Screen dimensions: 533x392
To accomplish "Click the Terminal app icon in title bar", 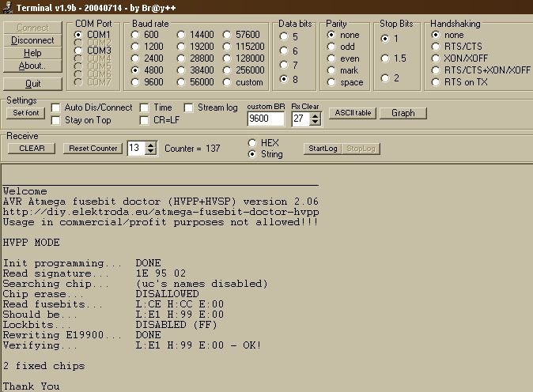I will tap(7, 7).
